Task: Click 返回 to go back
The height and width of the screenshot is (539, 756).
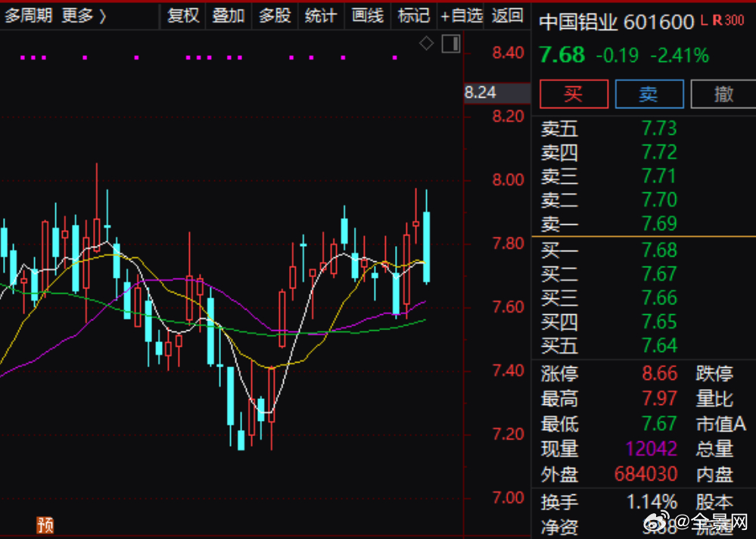Action: (507, 16)
